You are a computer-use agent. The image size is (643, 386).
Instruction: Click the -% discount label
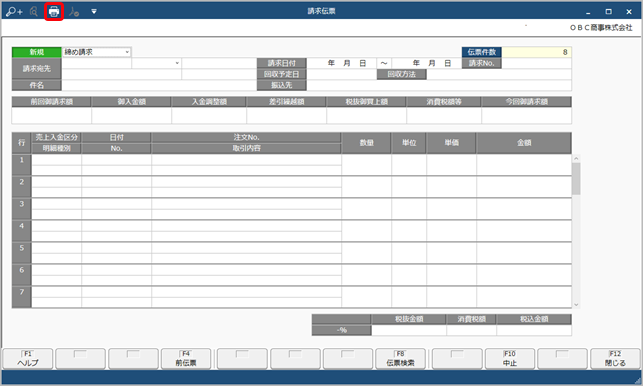point(342,330)
